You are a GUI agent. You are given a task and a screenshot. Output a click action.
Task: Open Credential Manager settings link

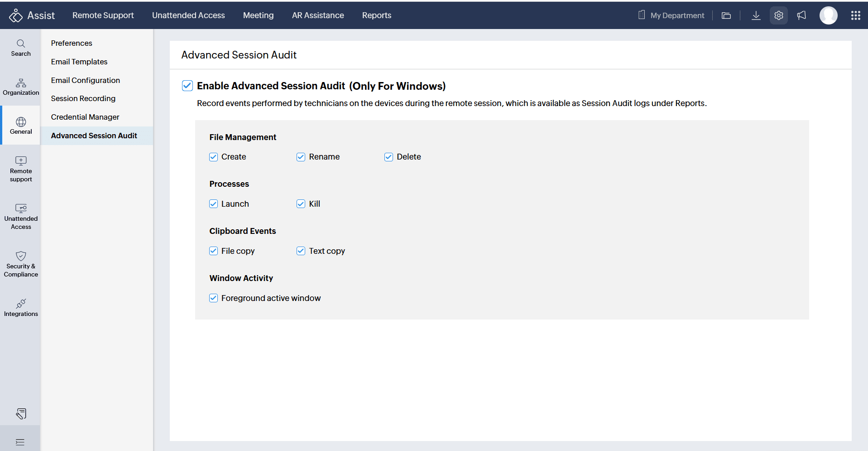coord(85,117)
